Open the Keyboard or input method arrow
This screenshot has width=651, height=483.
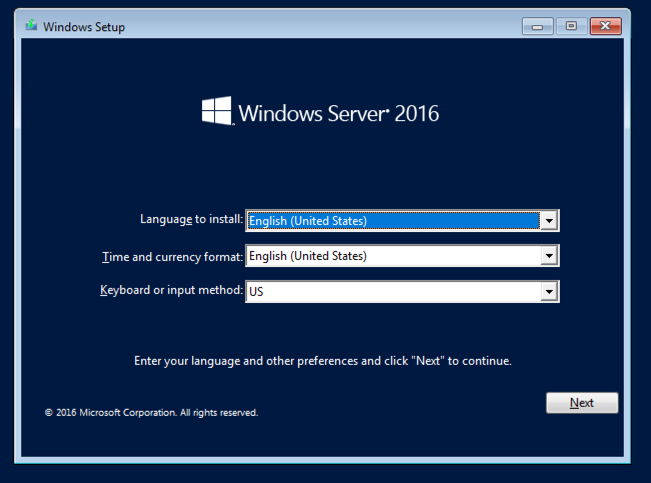pyautogui.click(x=549, y=292)
